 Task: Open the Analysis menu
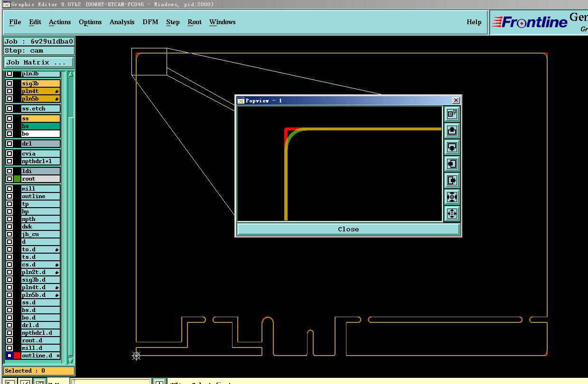point(122,22)
